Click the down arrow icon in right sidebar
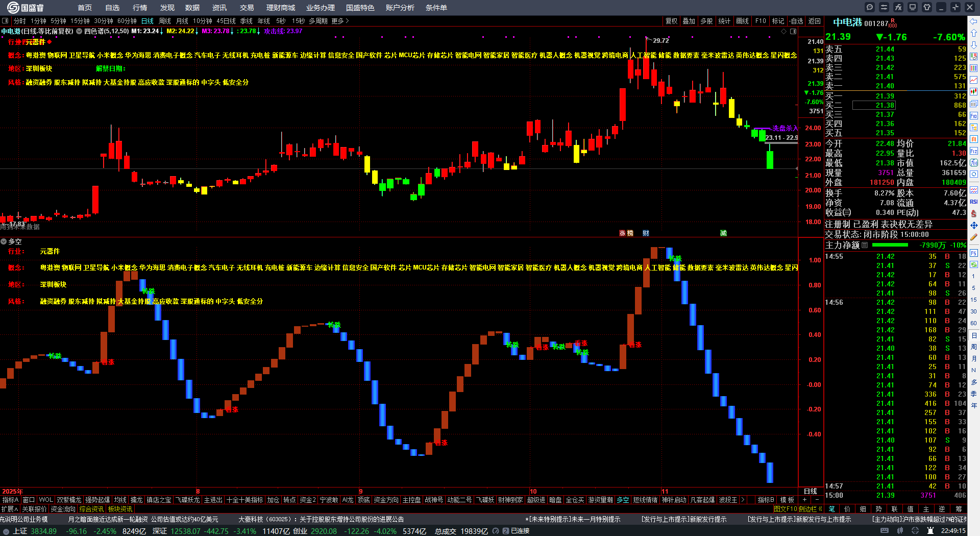Image resolution: width=980 pixels, height=536 pixels. pyautogui.click(x=974, y=45)
